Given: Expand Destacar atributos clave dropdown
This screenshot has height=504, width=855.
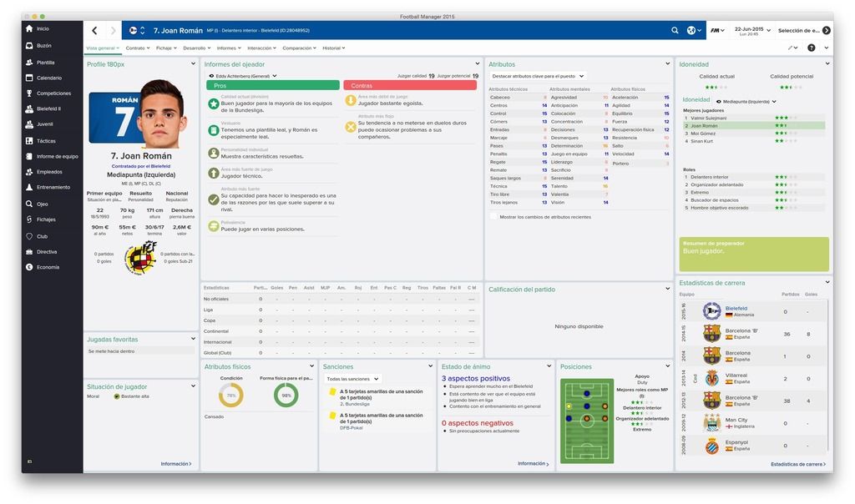Looking at the screenshot, I should (x=538, y=76).
